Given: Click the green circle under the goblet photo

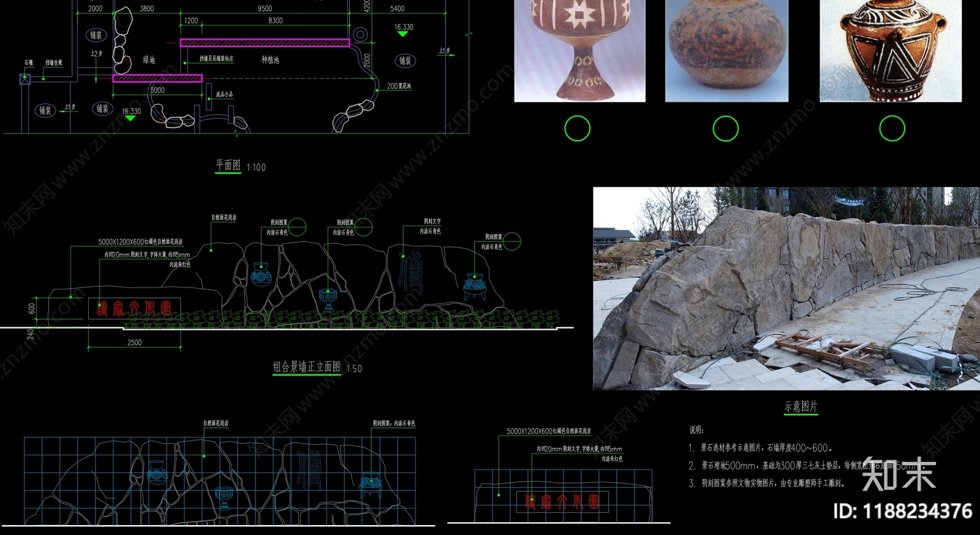Looking at the screenshot, I should (x=577, y=128).
